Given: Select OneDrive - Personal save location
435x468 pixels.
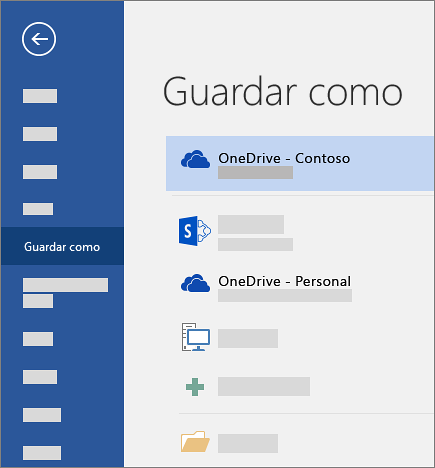Looking at the screenshot, I should tap(300, 287).
